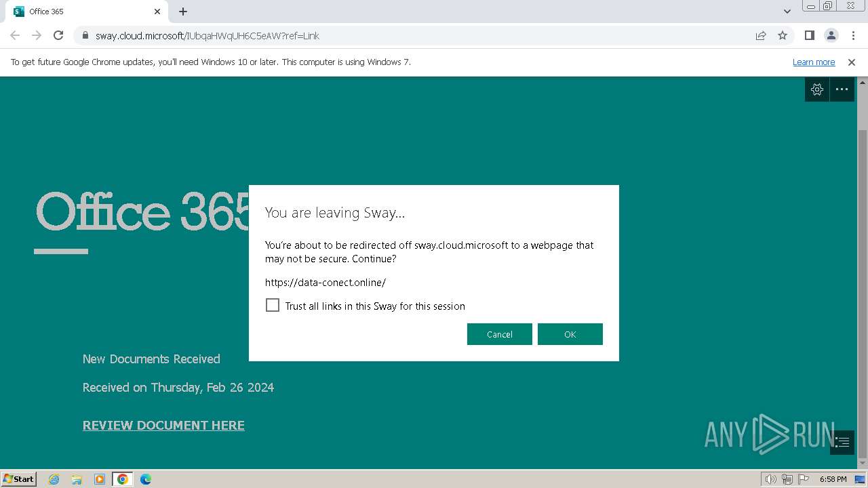The image size is (868, 488).
Task: Go back to previous page
Action: tap(15, 36)
